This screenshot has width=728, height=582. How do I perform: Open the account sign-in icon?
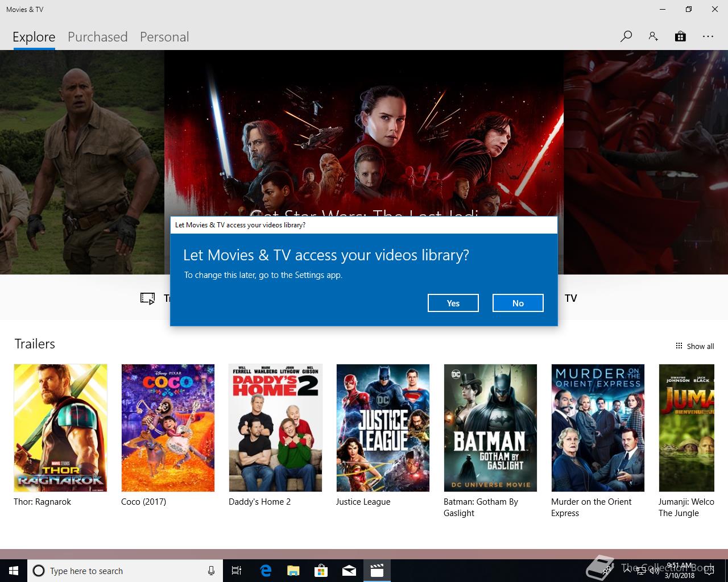point(653,36)
